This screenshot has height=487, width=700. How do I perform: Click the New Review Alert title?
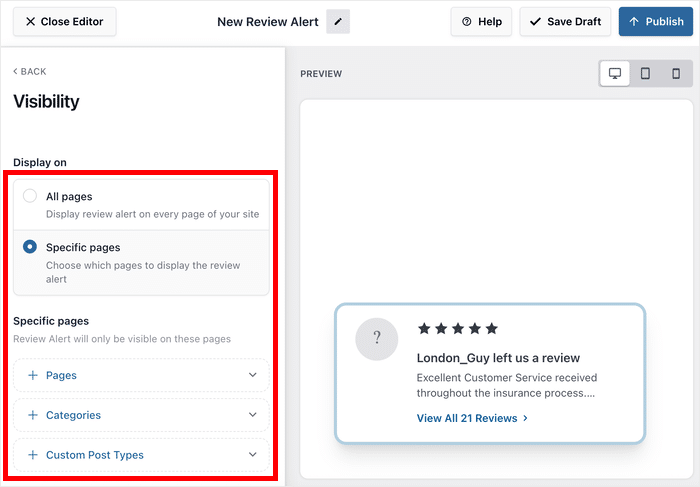tap(268, 22)
